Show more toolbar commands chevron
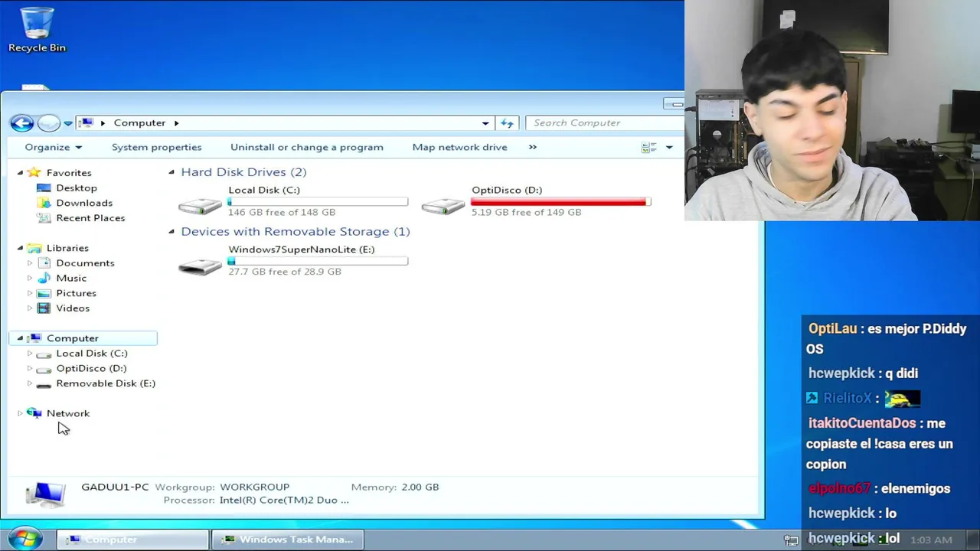The height and width of the screenshot is (551, 980). coord(533,147)
